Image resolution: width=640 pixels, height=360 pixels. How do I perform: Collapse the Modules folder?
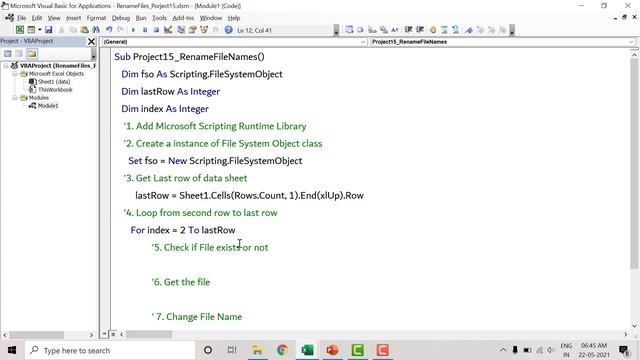click(x=15, y=98)
